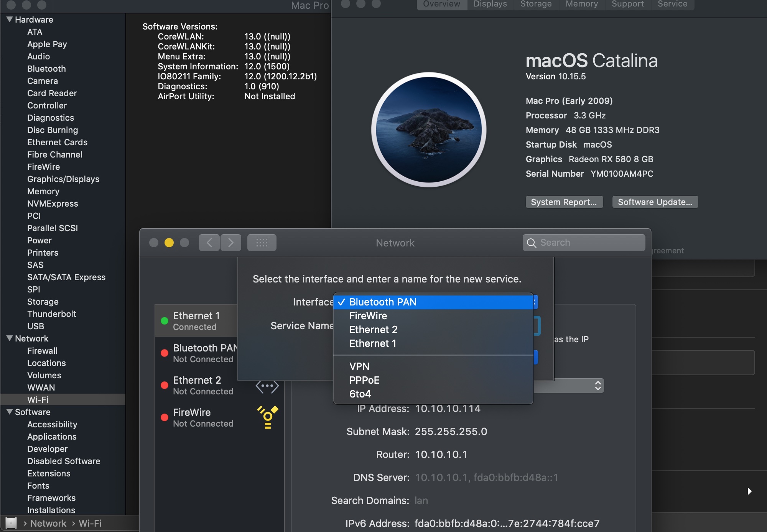Screen dimensions: 767x532
Task: Collapse the Hardware section
Action: coord(10,19)
